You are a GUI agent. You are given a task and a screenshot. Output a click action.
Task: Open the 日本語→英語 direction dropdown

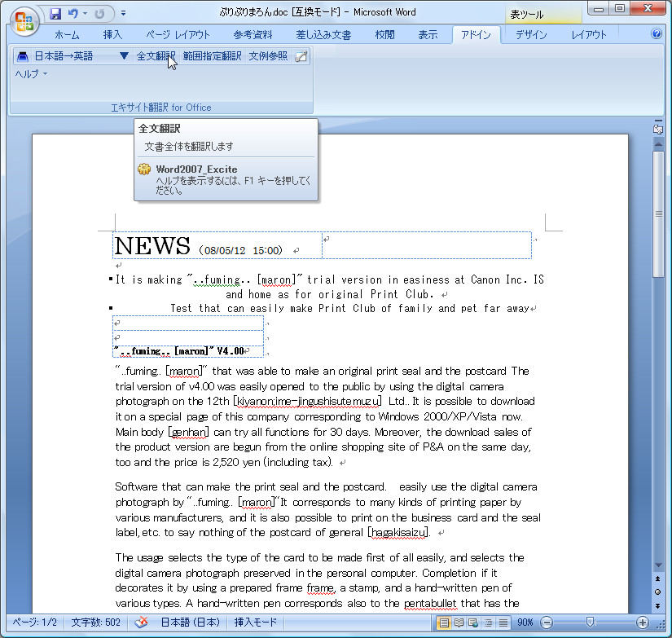pos(125,55)
